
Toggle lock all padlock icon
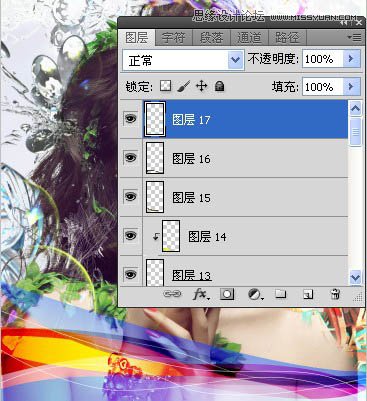[x=219, y=86]
